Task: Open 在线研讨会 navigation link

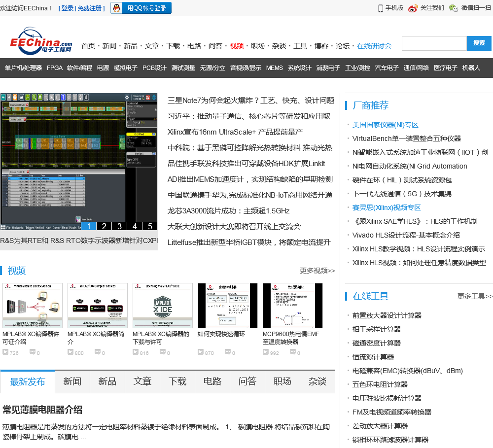Action: pos(374,46)
